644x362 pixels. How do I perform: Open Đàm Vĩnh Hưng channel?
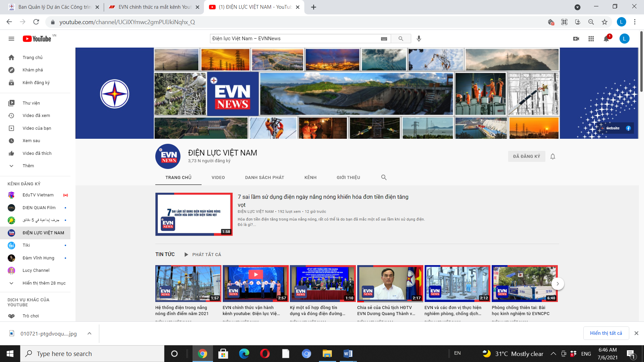pyautogui.click(x=35, y=258)
